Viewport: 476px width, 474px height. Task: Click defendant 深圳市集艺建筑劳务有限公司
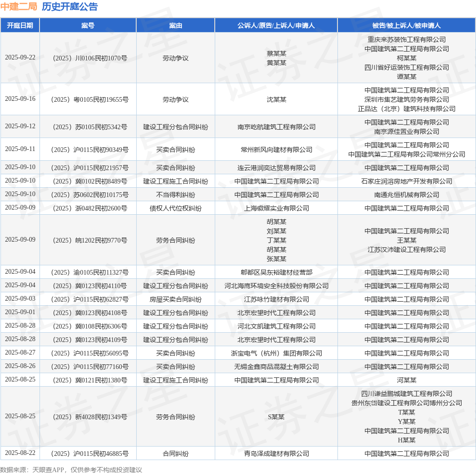click(407, 99)
